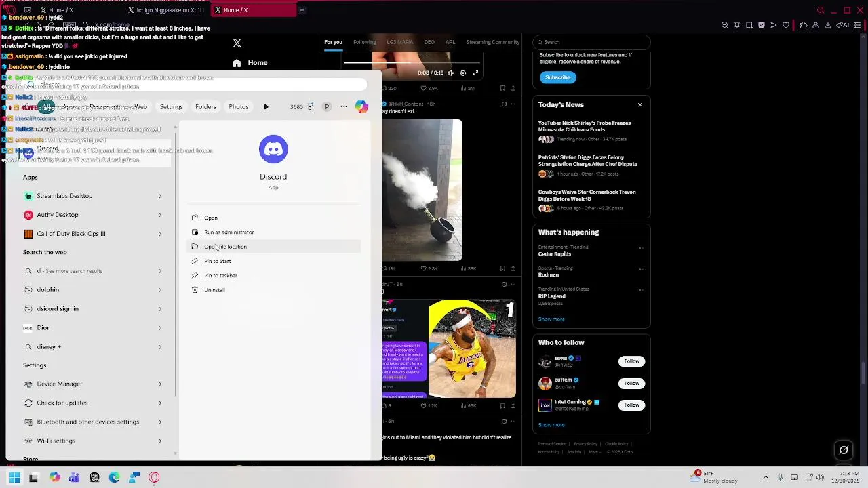Expand the Dior suggestion arrow
This screenshot has height=488, width=868.
pyautogui.click(x=160, y=328)
